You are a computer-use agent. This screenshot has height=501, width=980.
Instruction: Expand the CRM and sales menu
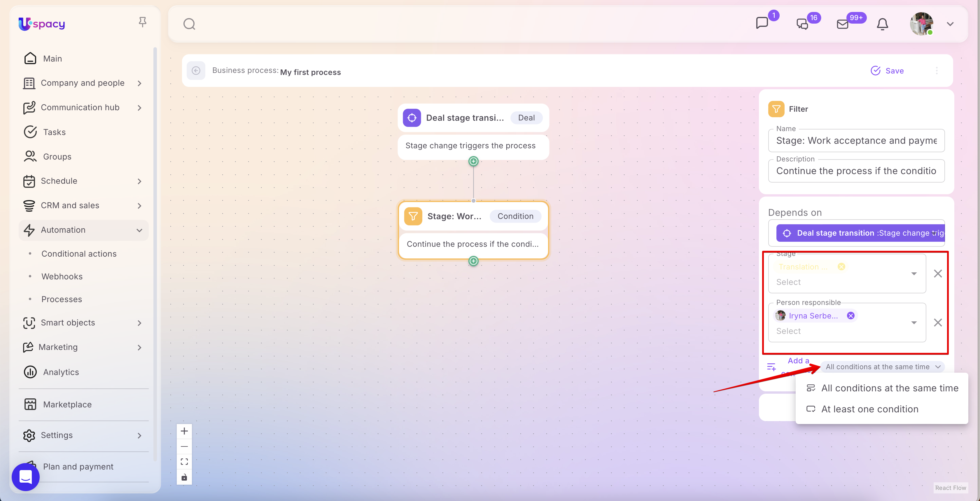139,206
